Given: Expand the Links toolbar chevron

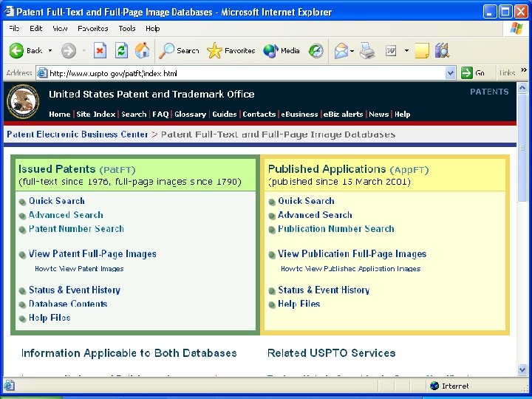Looking at the screenshot, I should pyautogui.click(x=524, y=70).
